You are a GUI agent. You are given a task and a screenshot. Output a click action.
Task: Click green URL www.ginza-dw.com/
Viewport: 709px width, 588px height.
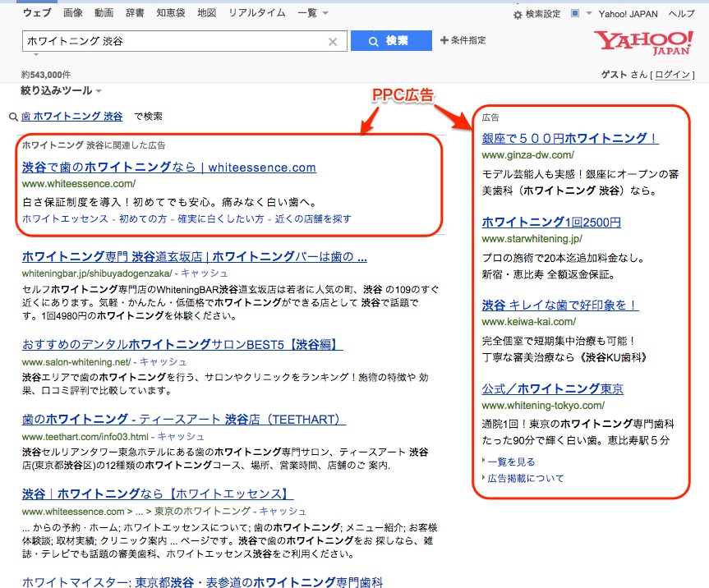tap(527, 155)
